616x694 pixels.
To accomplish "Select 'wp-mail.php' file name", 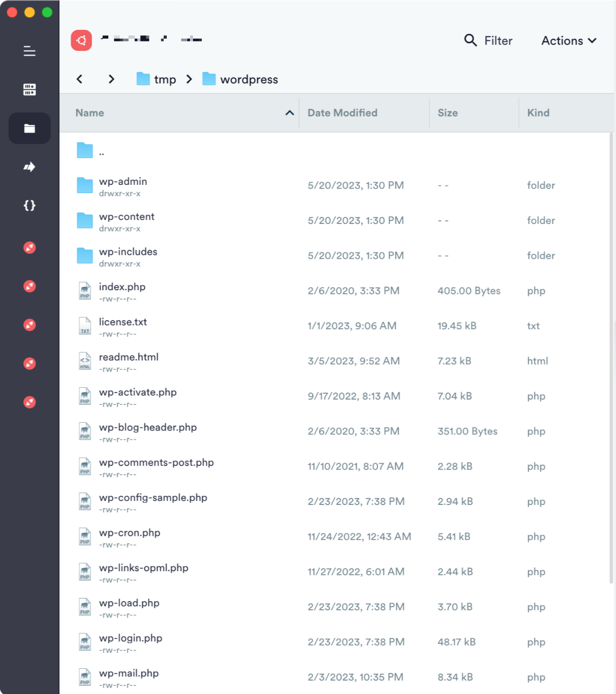I will tap(129, 673).
